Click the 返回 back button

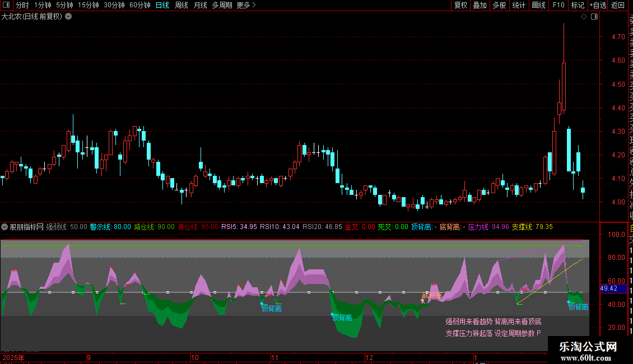(618, 5)
